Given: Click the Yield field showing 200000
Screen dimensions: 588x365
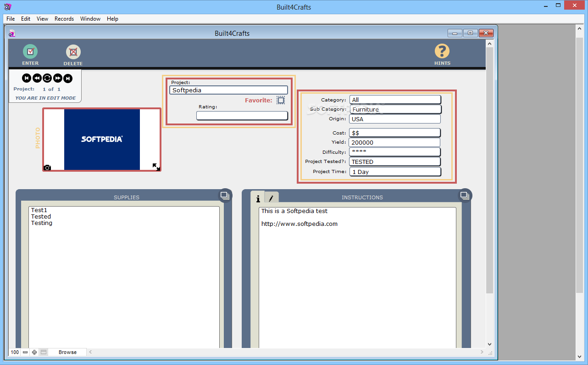Looking at the screenshot, I should pyautogui.click(x=395, y=142).
